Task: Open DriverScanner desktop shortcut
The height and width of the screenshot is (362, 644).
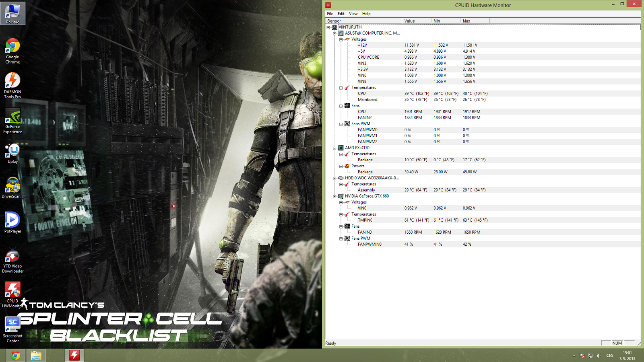Action: (12, 188)
